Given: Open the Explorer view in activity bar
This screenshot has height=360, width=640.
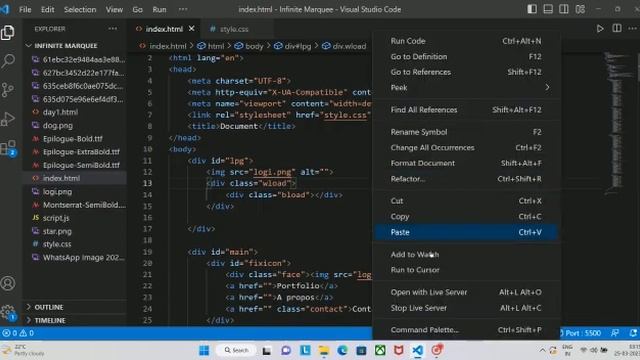Looking at the screenshot, I should [8, 33].
